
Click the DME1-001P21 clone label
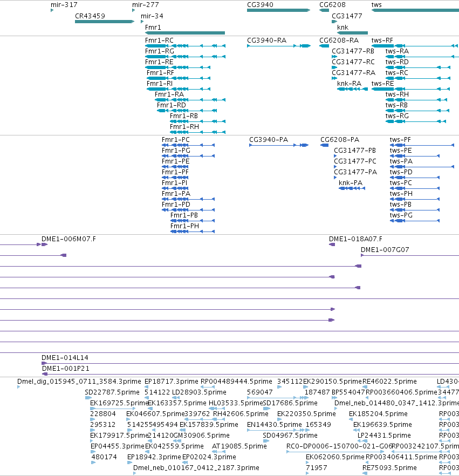65,368
